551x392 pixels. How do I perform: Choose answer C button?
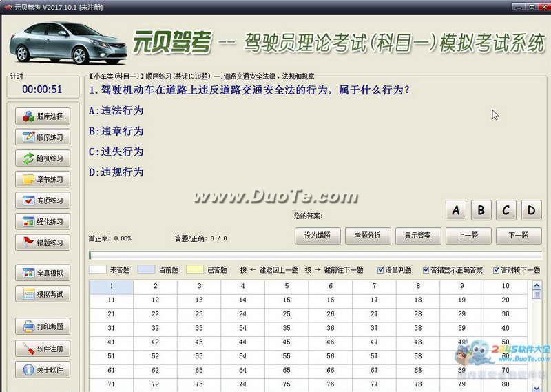pyautogui.click(x=506, y=210)
